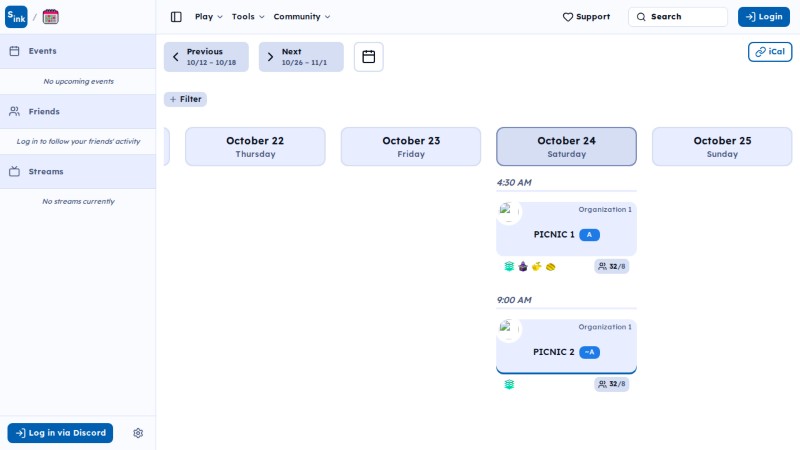This screenshot has height=450, width=800.
Task: Click the A division badge on PICNIC 1
Action: coord(589,235)
